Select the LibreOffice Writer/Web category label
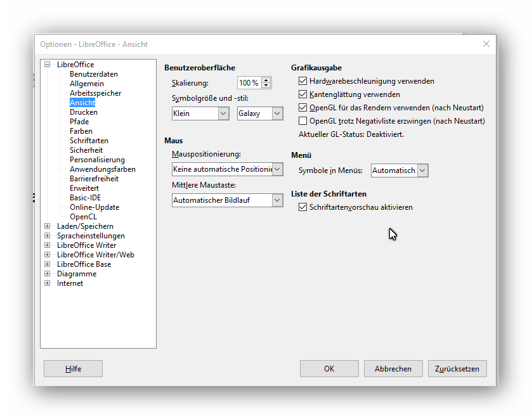This screenshot has width=532, height=419. (96, 254)
